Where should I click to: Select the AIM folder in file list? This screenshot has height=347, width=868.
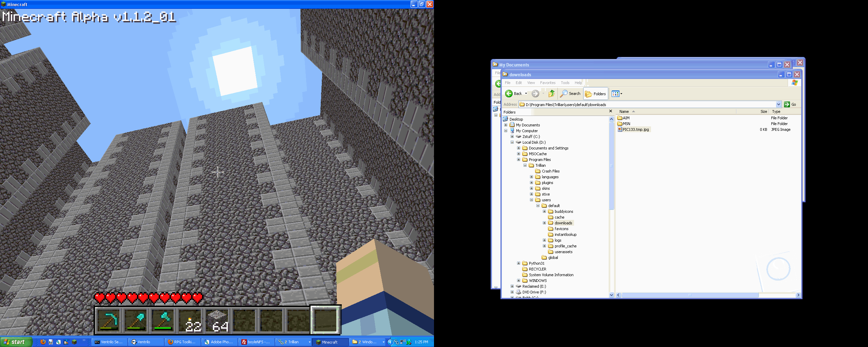[624, 118]
